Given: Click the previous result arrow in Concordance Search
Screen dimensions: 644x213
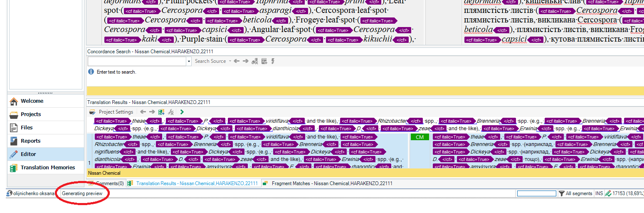Looking at the screenshot, I should pos(237,61).
